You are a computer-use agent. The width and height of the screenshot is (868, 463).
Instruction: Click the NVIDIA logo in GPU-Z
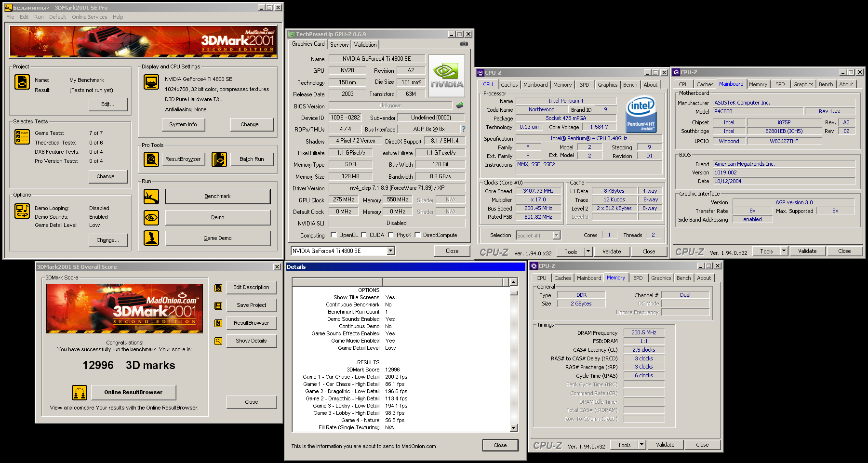pyautogui.click(x=447, y=76)
